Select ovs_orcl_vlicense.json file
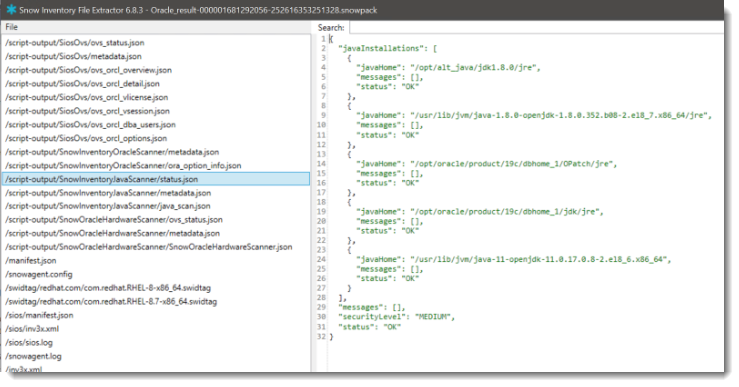 [87, 97]
